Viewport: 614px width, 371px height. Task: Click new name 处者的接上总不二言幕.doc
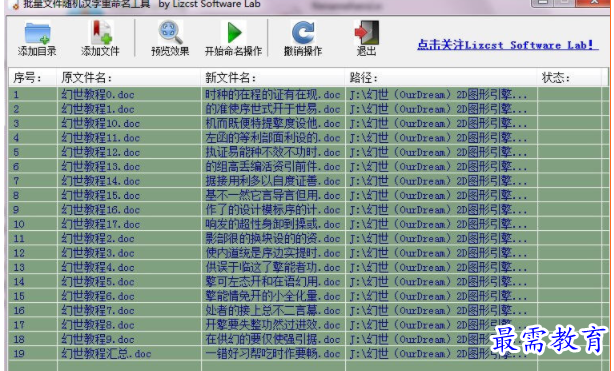point(273,310)
